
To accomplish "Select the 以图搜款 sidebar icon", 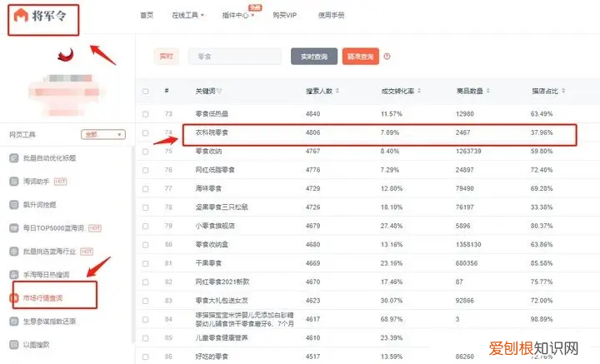I will tap(14, 345).
